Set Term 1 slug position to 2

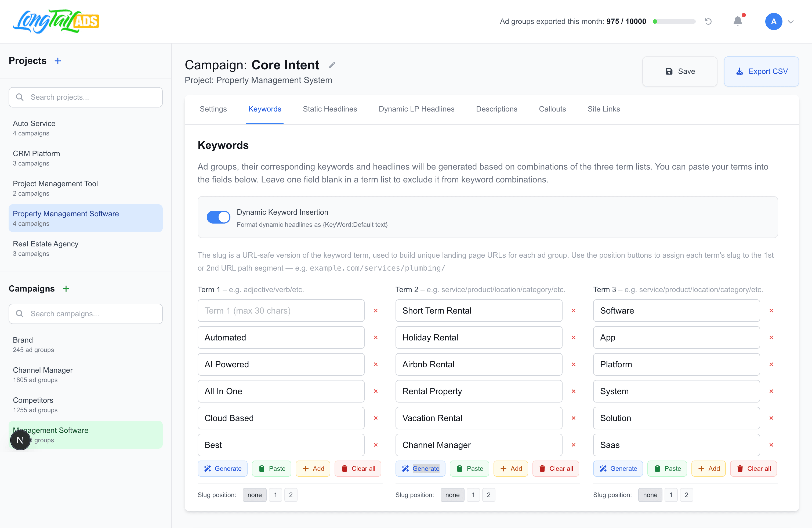pos(291,495)
